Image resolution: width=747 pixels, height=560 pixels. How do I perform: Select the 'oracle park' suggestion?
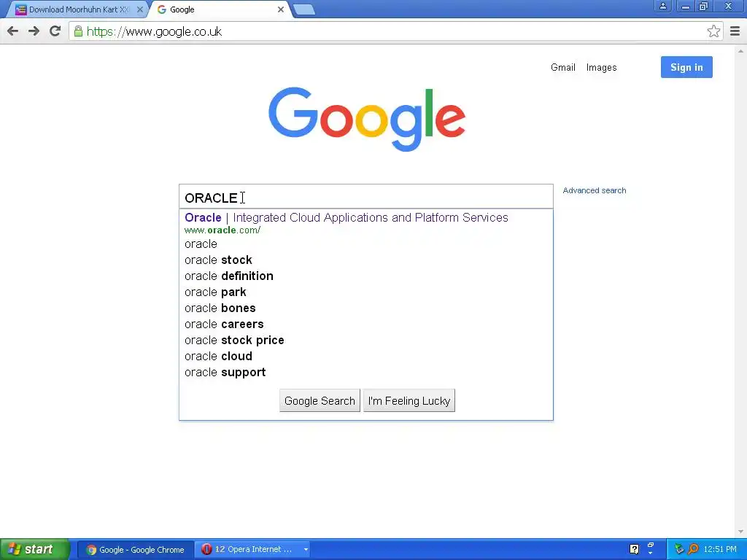pyautogui.click(x=366, y=292)
